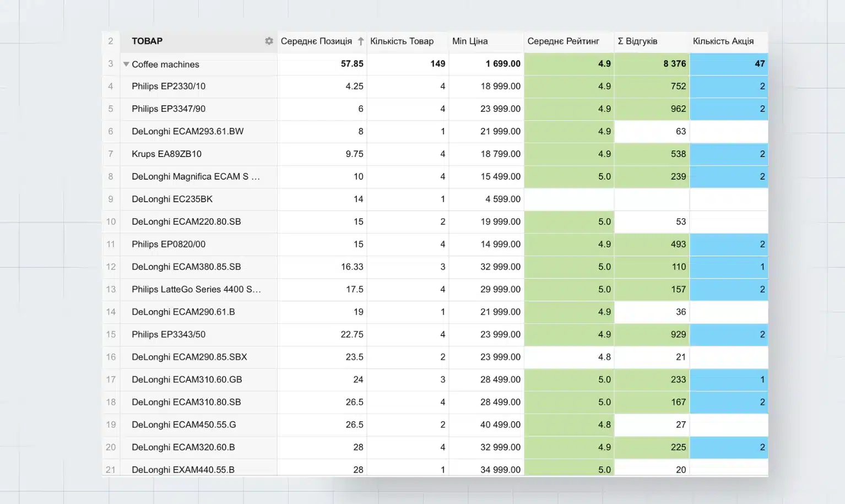845x504 pixels.
Task: Select the blue 47 promotions total cell
Action: pyautogui.click(x=728, y=64)
